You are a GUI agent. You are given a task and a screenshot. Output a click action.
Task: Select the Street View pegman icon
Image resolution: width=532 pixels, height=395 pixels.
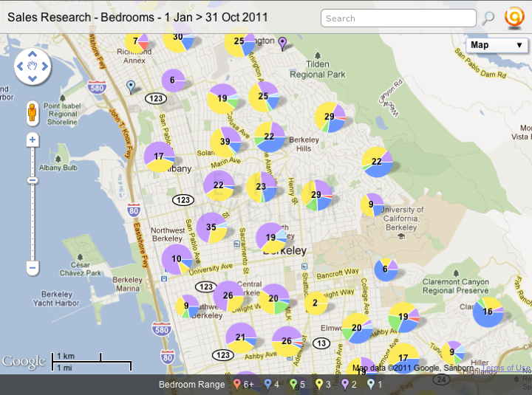[x=33, y=114]
